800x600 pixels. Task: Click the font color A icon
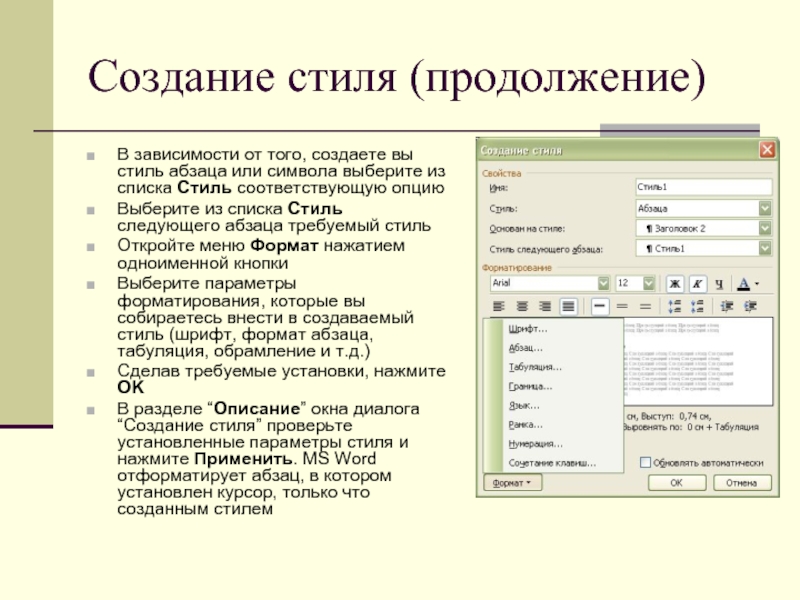pos(744,284)
